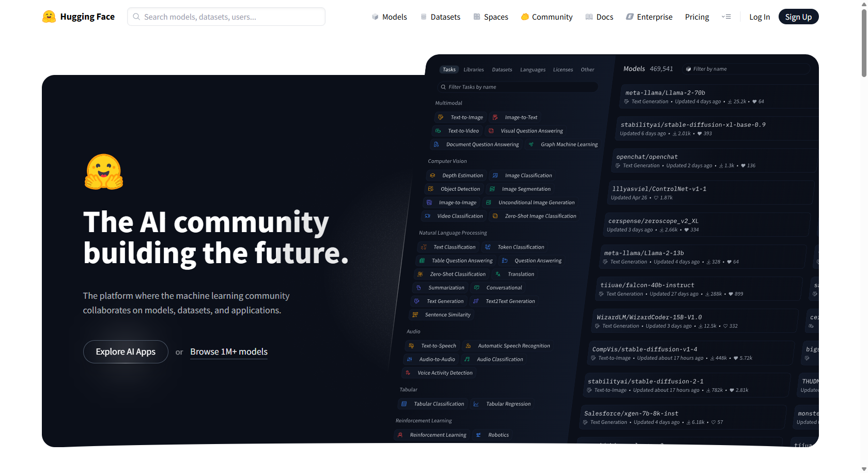Viewport: 868px width, 473px height.
Task: Select the Tasks tab in the filter panel
Action: coord(449,69)
